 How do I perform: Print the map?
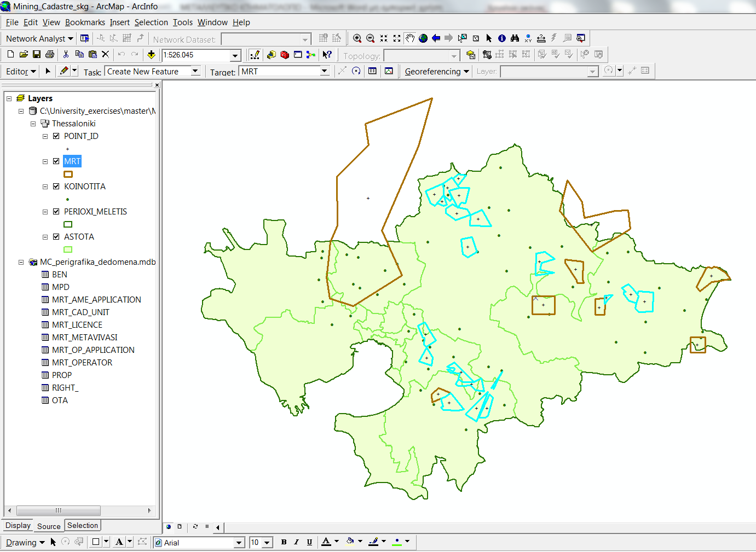tap(50, 55)
